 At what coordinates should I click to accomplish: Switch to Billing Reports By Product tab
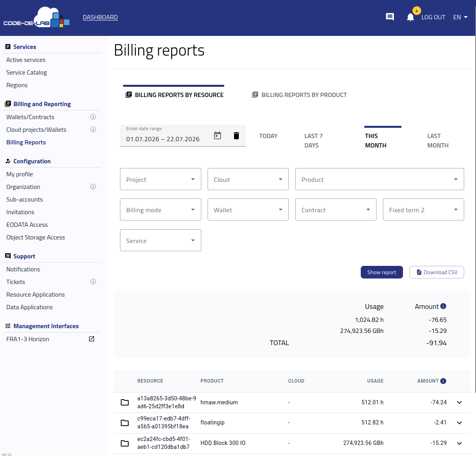point(300,95)
